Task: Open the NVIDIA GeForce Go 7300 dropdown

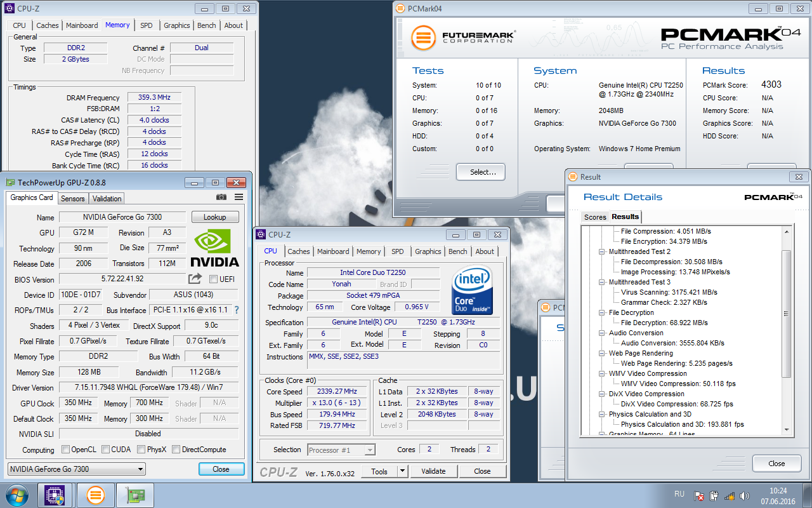Action: (76, 469)
